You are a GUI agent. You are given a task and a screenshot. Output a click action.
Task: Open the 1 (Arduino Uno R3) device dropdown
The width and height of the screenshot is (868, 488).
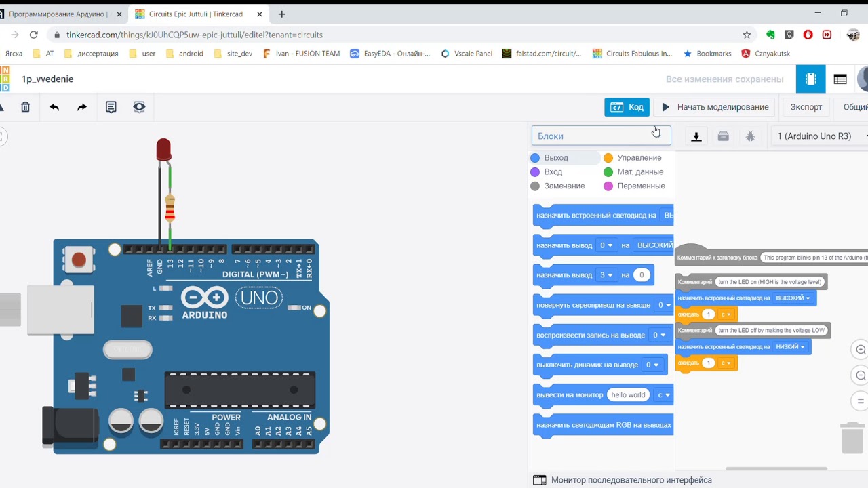(x=821, y=136)
